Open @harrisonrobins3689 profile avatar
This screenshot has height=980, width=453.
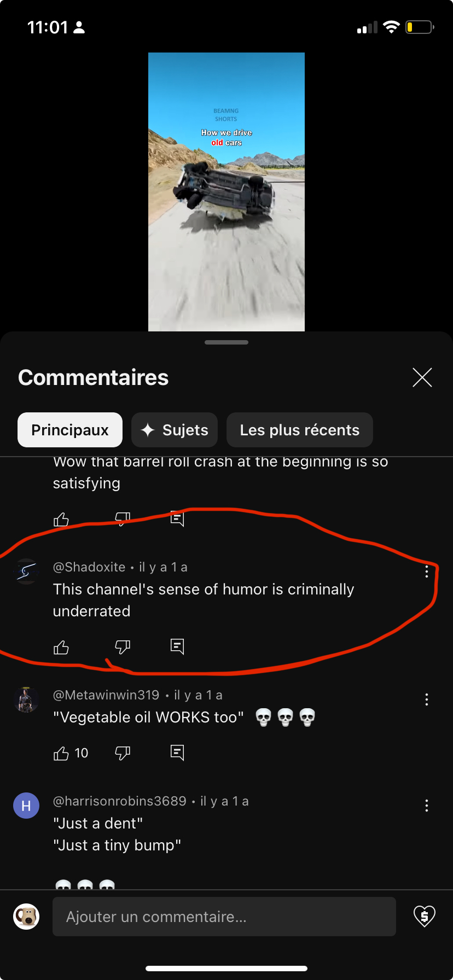click(26, 806)
